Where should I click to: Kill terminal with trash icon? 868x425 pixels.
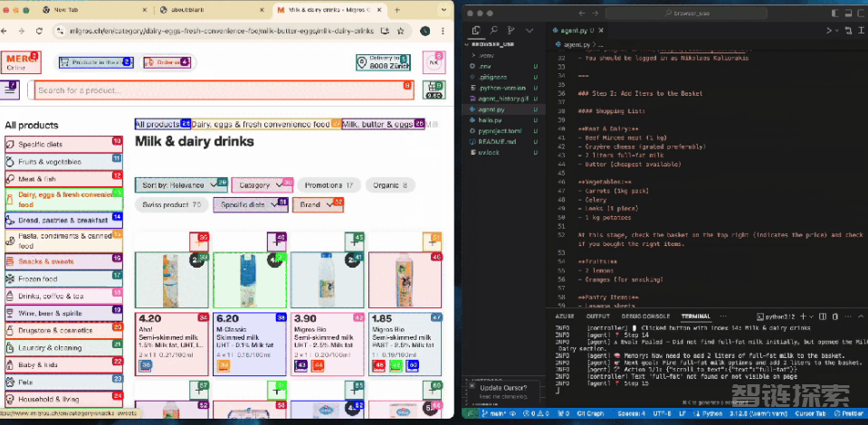click(835, 316)
